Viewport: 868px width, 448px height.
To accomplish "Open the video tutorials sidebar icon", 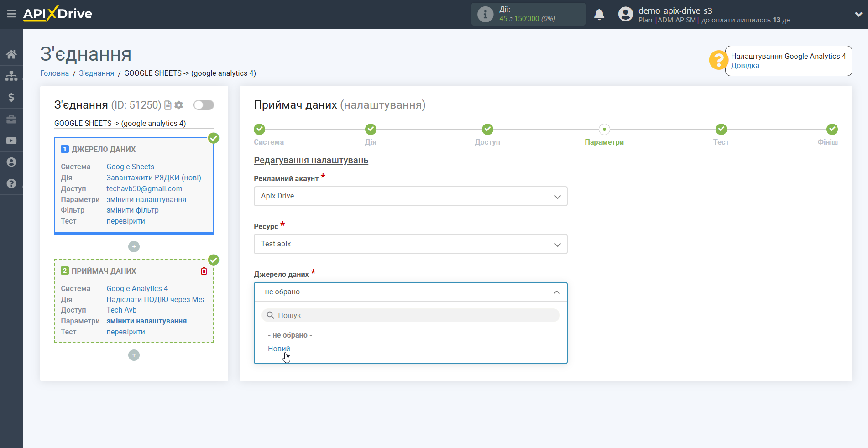I will pyautogui.click(x=11, y=141).
